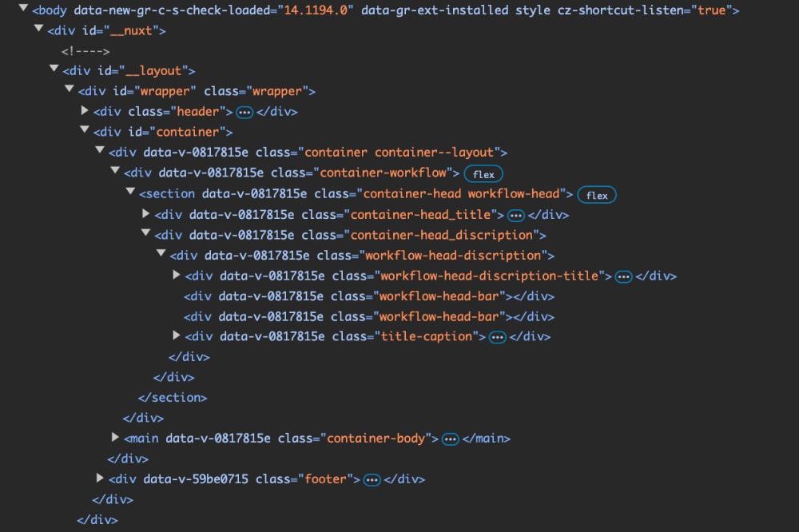This screenshot has height=532, width=799.
Task: Collapse the div id __nuxt node
Action: [x=38, y=30]
